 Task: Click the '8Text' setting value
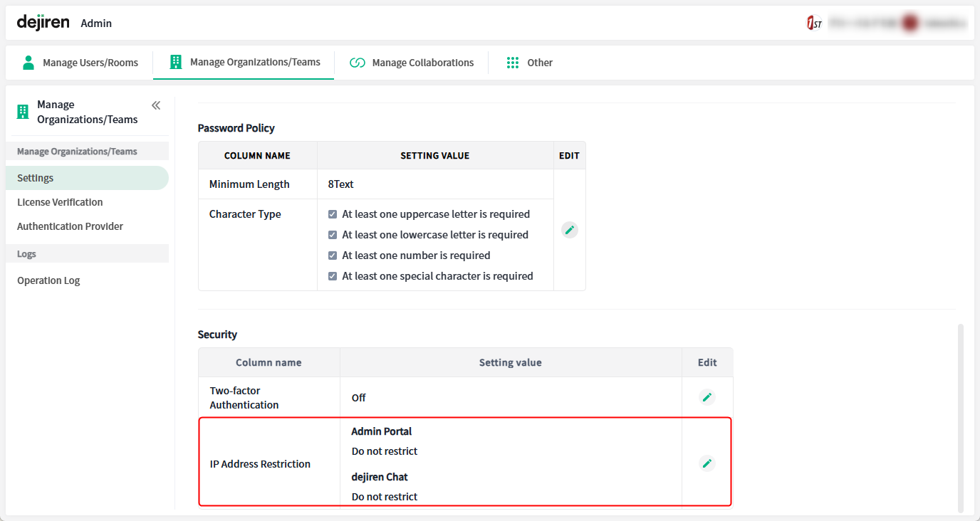click(x=341, y=184)
